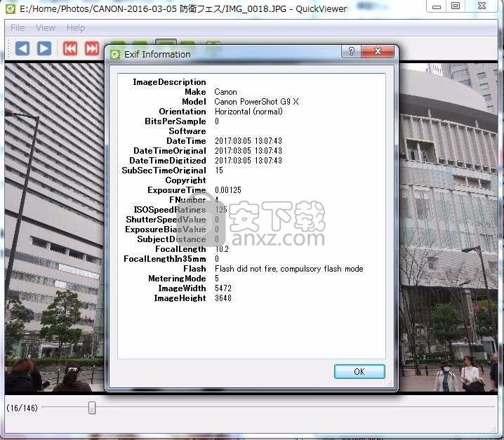The width and height of the screenshot is (504, 440).
Task: Click the FocalLength value 10.2
Action: 222,249
